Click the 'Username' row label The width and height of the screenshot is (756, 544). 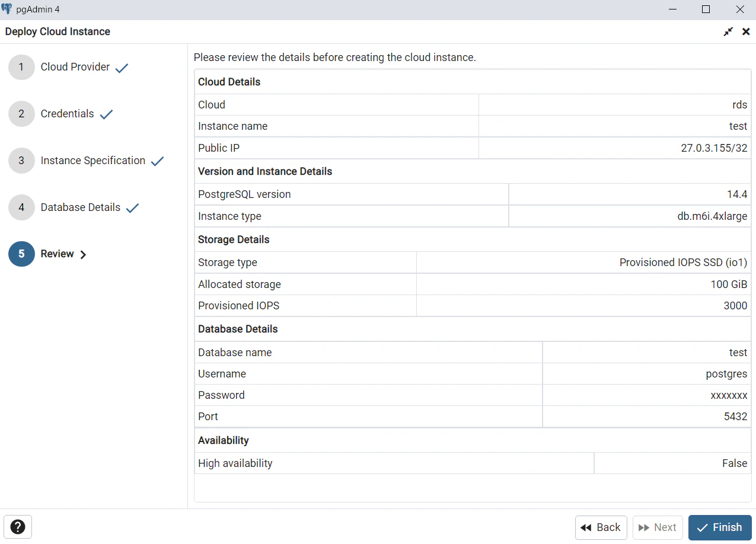coord(222,374)
